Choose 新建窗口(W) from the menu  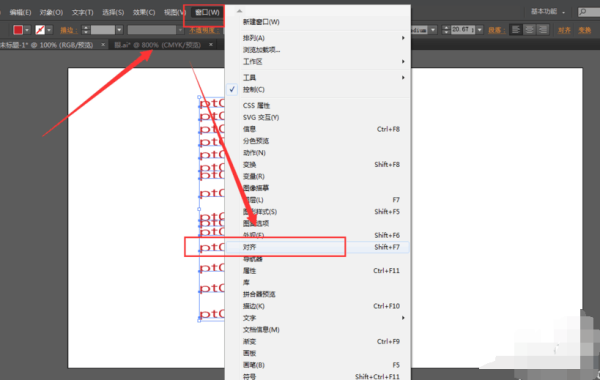click(318, 22)
